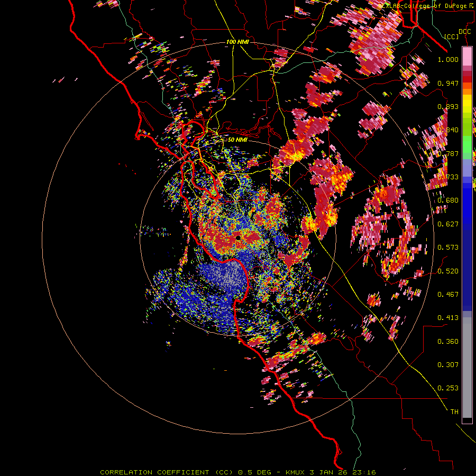The width and height of the screenshot is (476, 476).
Task: Click the large gray lower section of color bar
Action: (467, 368)
